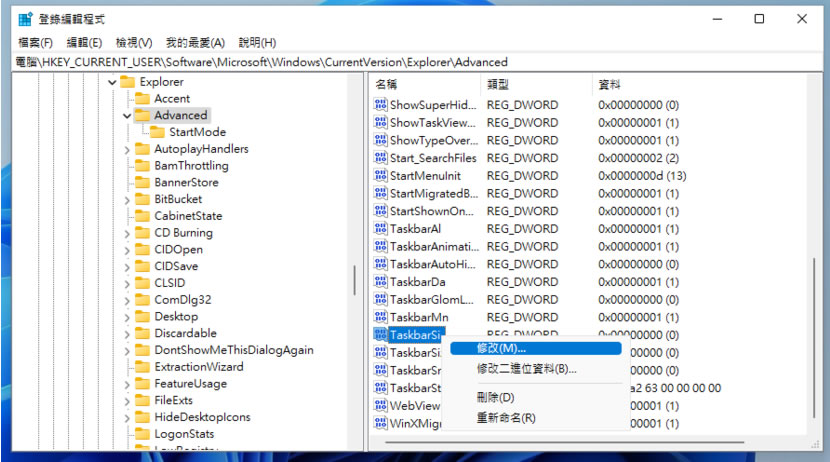Viewport: 830px width, 462px height.
Task: Click the 0x00000002 (2) data value
Action: [x=638, y=158]
